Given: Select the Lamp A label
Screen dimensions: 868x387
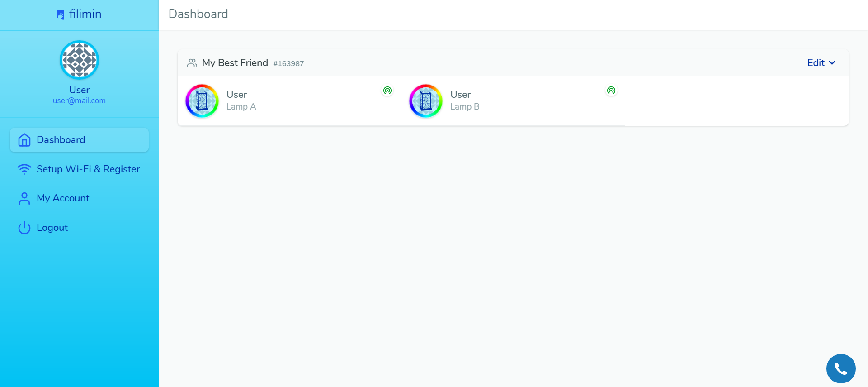Looking at the screenshot, I should 241,107.
